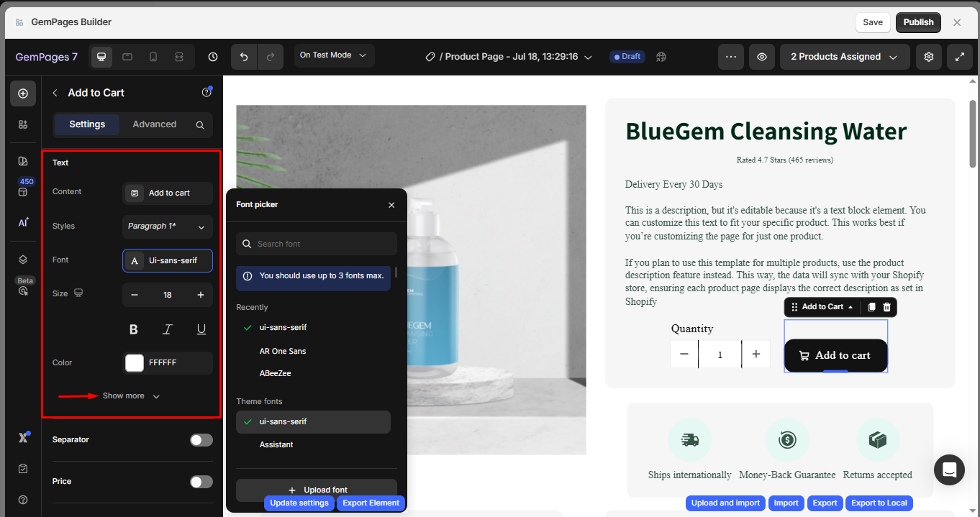Screen dimensions: 980x517
Task: Open the On Test Mode dropdown
Action: pyautogui.click(x=333, y=55)
